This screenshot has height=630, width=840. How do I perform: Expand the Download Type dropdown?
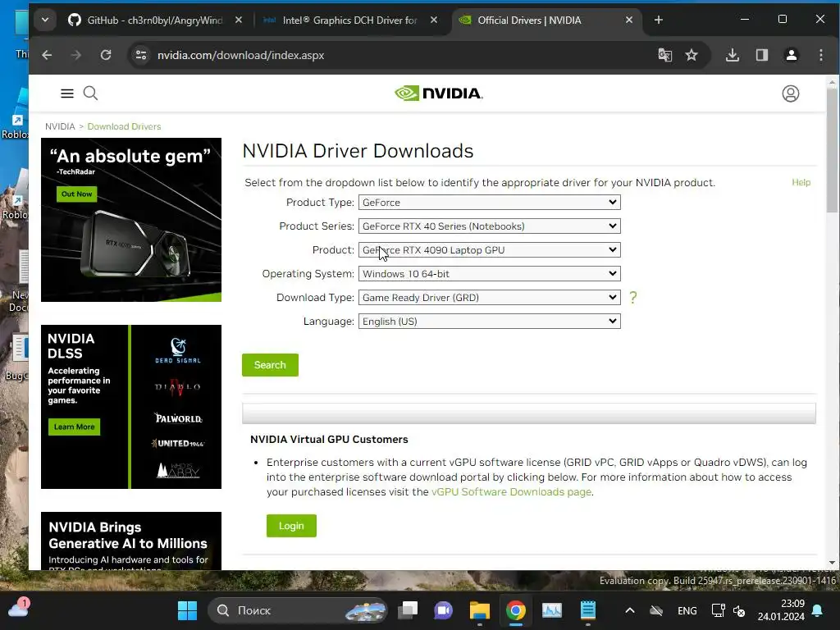point(489,297)
